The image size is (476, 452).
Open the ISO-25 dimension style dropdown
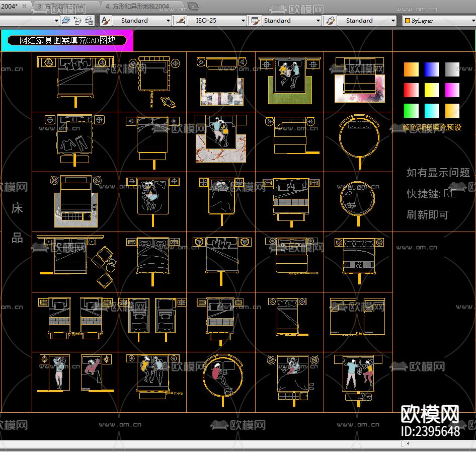216,21
